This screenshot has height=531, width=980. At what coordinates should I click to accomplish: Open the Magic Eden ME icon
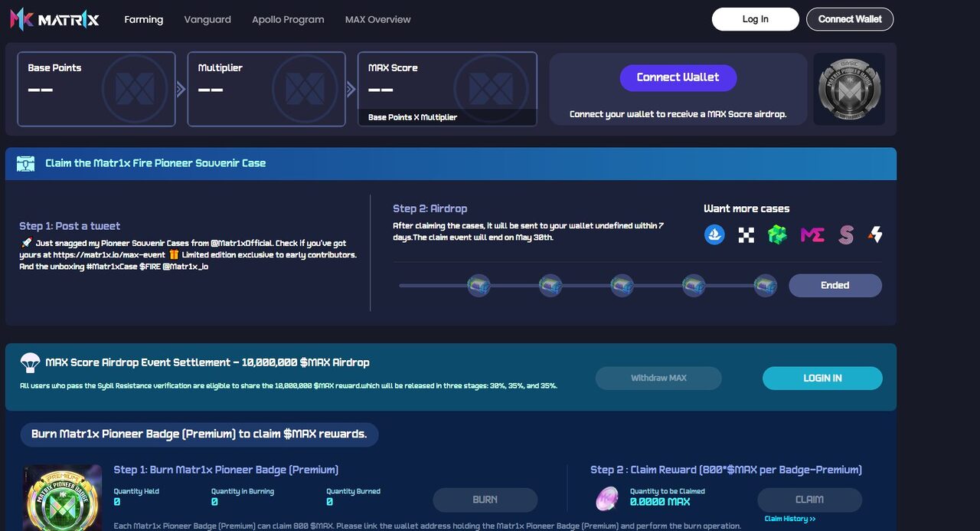(x=812, y=235)
